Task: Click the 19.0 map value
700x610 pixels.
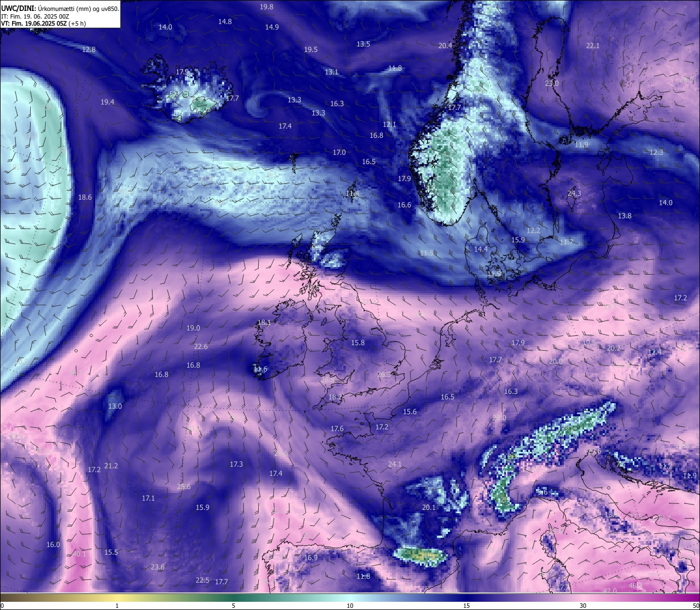Action: pyautogui.click(x=193, y=328)
